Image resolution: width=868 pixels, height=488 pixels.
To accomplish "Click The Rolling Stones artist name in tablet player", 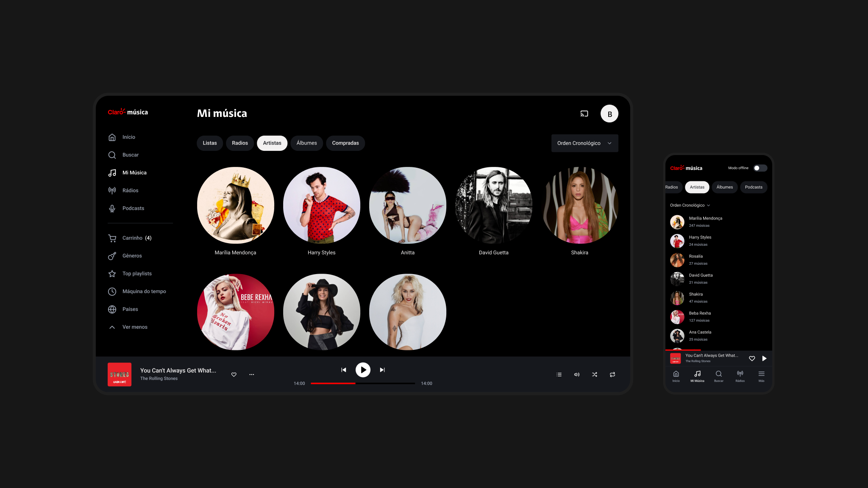I will point(159,379).
